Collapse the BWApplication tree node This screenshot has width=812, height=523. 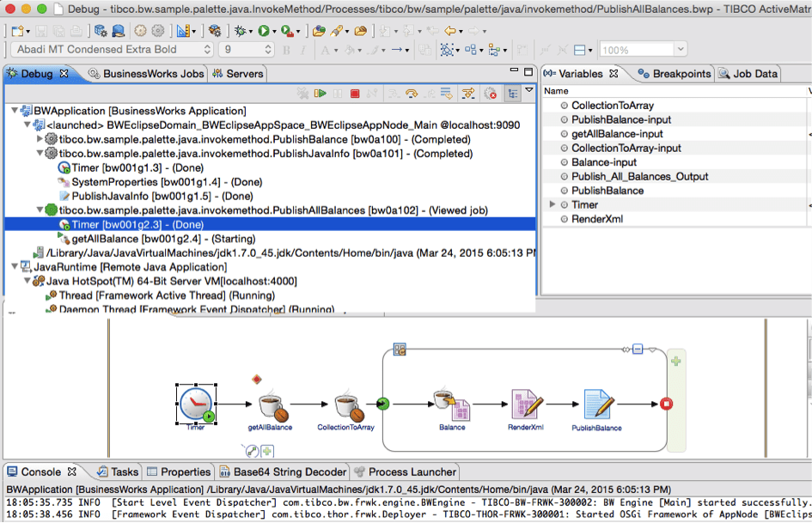(x=15, y=110)
